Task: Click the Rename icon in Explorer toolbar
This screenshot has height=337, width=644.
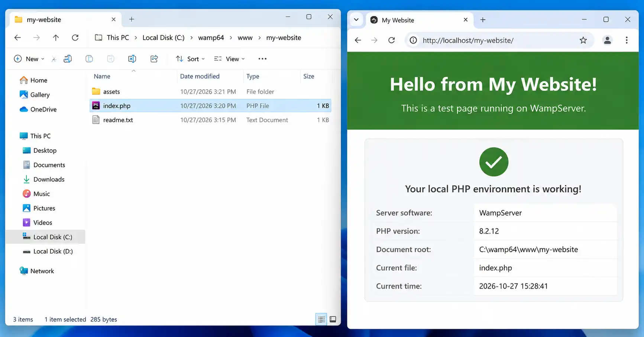Action: tap(132, 59)
